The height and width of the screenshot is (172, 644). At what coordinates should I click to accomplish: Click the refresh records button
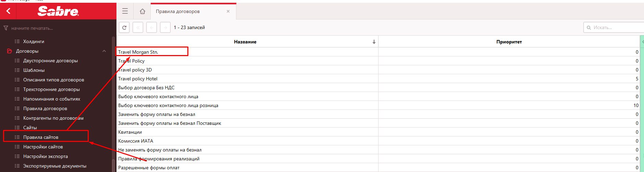pos(124,27)
